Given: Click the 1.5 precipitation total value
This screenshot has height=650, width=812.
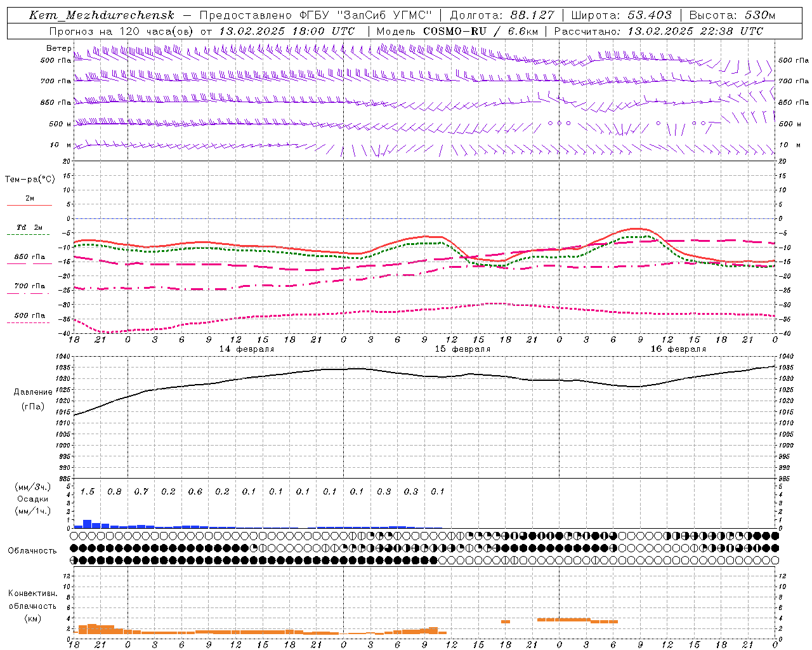Looking at the screenshot, I should pyautogui.click(x=88, y=491).
